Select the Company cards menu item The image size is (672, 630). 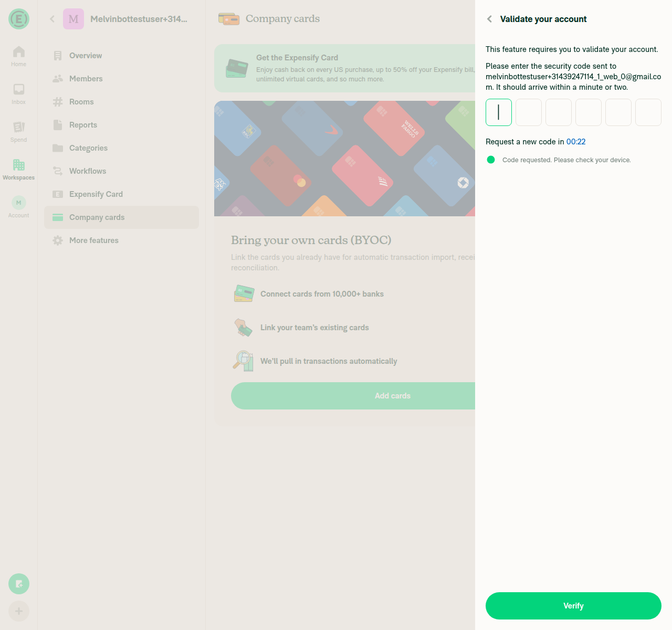121,217
